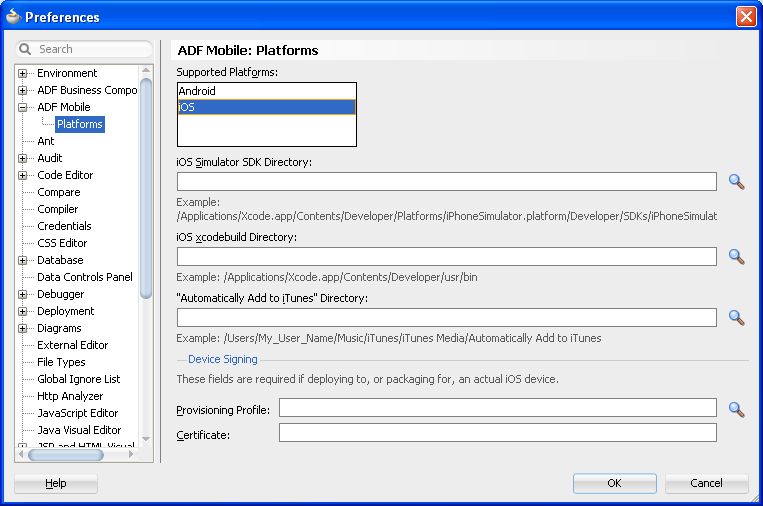Expand the Code Editor tree node

point(22,176)
